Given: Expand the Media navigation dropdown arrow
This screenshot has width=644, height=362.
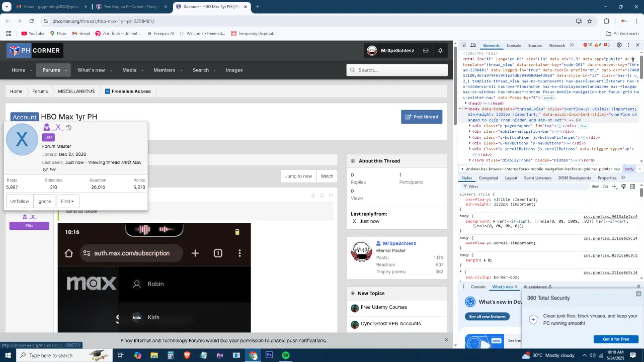Looking at the screenshot, I should tap(142, 70).
